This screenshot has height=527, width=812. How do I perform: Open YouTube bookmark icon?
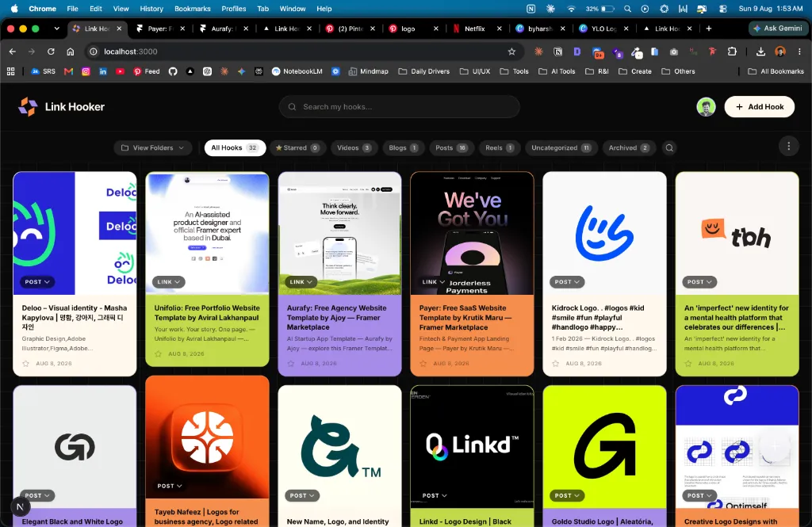121,71
